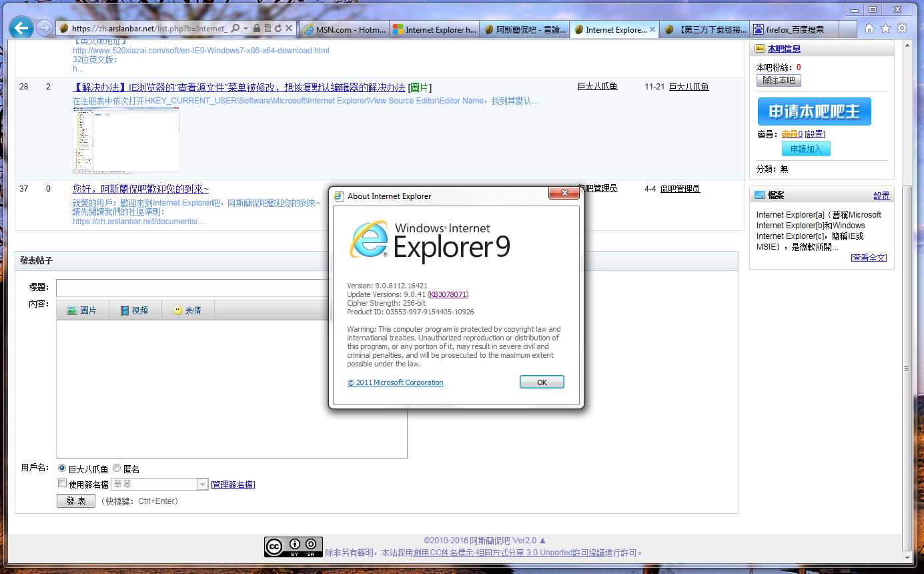
Task: Open the 設置 link beside 會員
Action: click(x=815, y=135)
